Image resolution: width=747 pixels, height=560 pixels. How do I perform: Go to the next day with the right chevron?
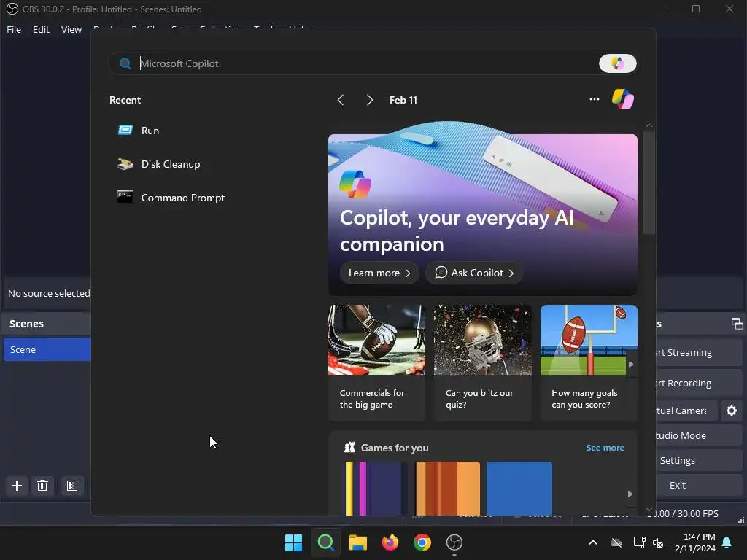(369, 100)
